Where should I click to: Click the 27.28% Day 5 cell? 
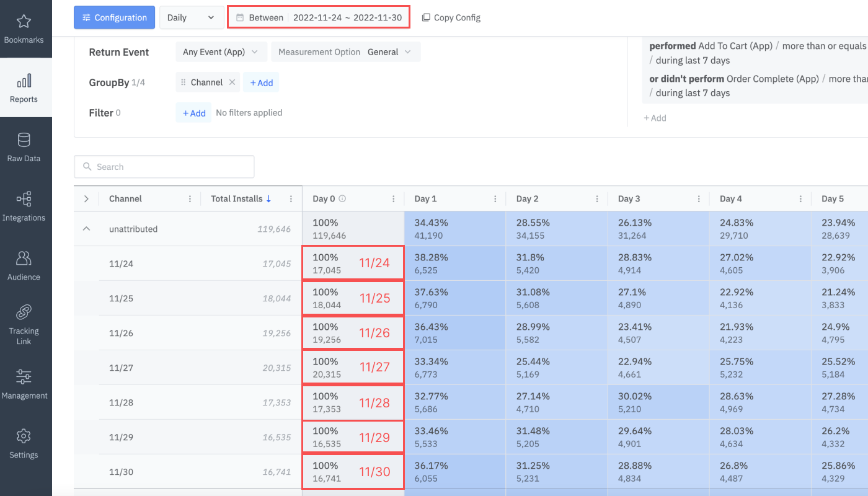pyautogui.click(x=839, y=402)
